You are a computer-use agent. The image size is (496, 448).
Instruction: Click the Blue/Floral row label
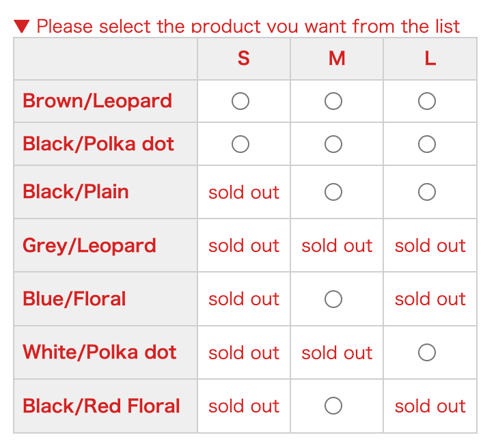click(74, 298)
